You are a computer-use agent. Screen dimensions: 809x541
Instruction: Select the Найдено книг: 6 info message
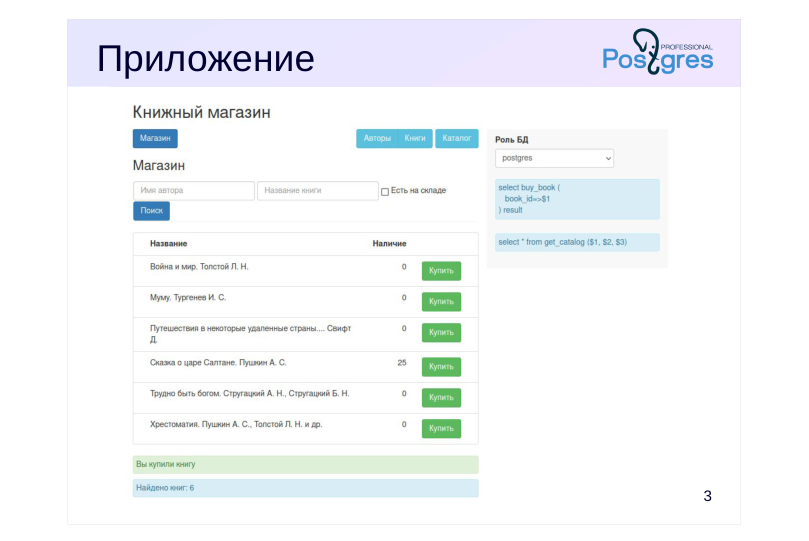(305, 488)
